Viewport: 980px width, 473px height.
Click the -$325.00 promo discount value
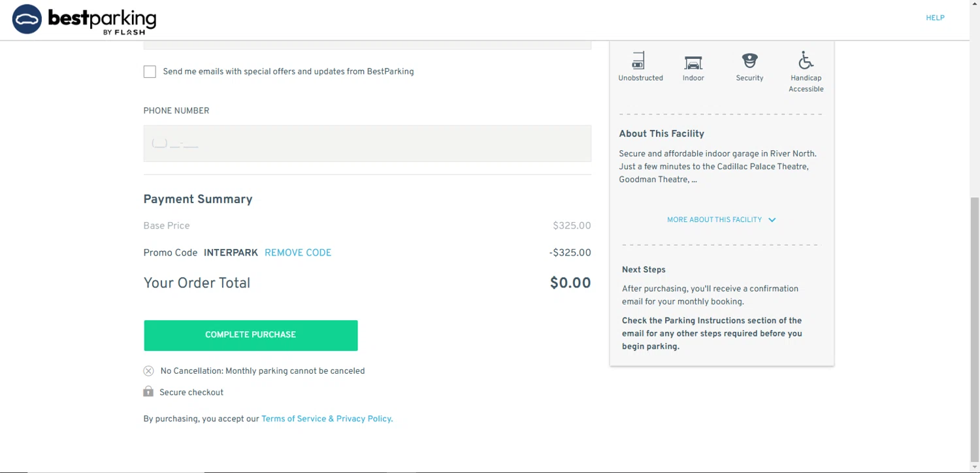click(x=570, y=253)
